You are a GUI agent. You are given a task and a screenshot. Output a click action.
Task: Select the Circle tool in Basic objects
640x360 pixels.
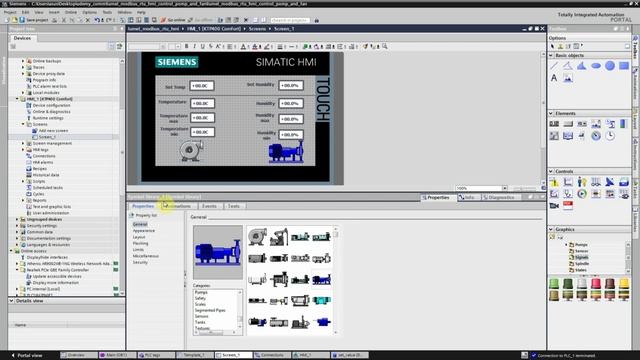coord(610,66)
